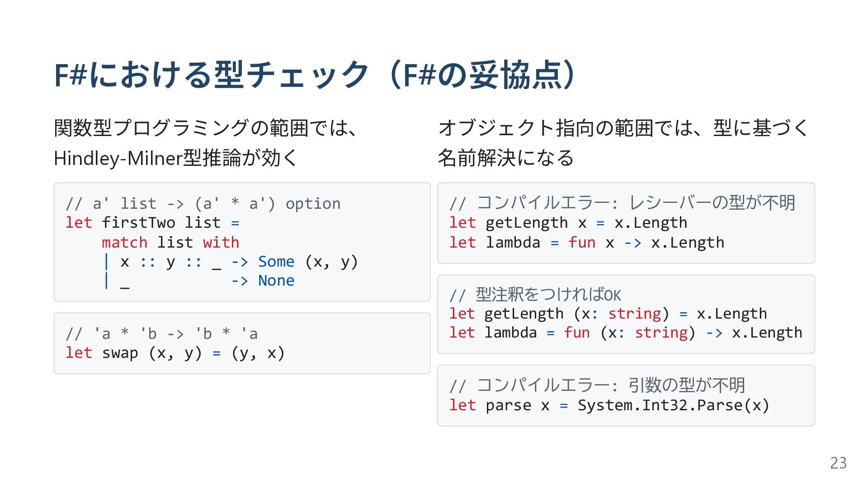The width and height of the screenshot is (868, 488).
Task: Click the 'Some (x, y)' pattern result
Action: point(308,262)
